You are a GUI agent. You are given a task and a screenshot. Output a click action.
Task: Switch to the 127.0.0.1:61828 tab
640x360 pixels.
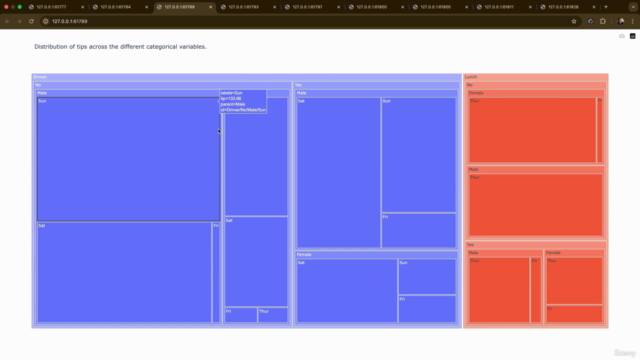[x=568, y=7]
